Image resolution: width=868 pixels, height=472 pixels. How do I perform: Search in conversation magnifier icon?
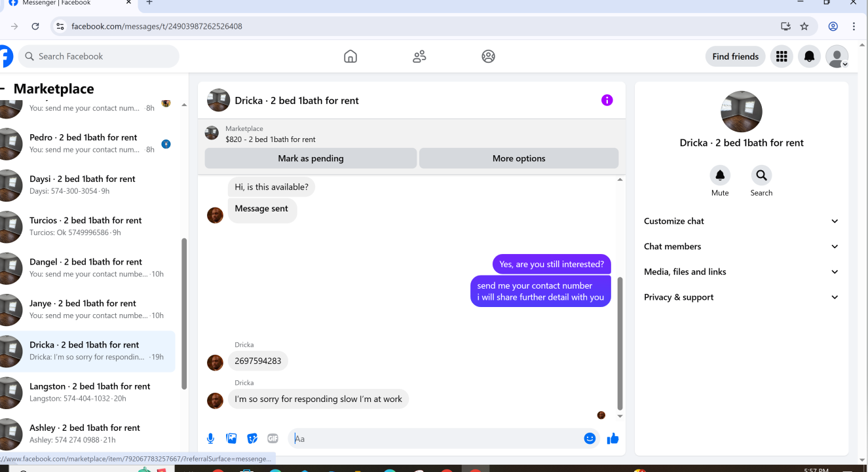[x=761, y=175]
